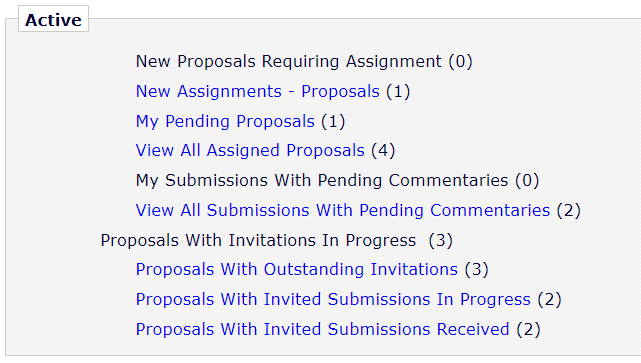Open View All Submissions With Pending Commentaries
This screenshot has width=641, height=363.
(343, 211)
